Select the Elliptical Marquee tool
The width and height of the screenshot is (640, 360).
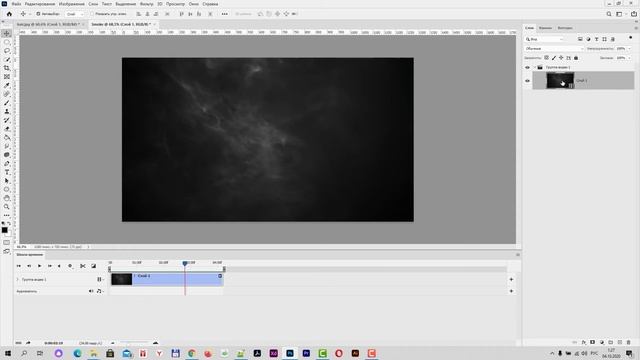point(7,42)
